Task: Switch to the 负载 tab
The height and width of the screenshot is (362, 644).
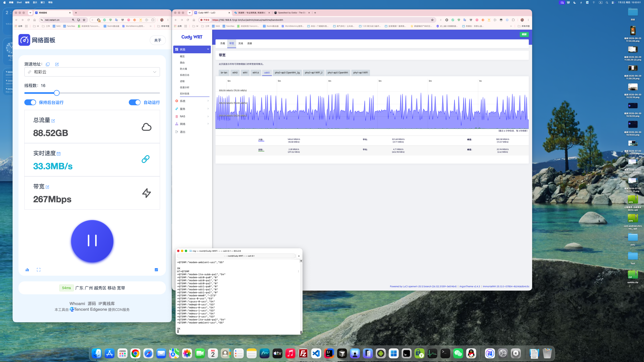Action: click(223, 43)
